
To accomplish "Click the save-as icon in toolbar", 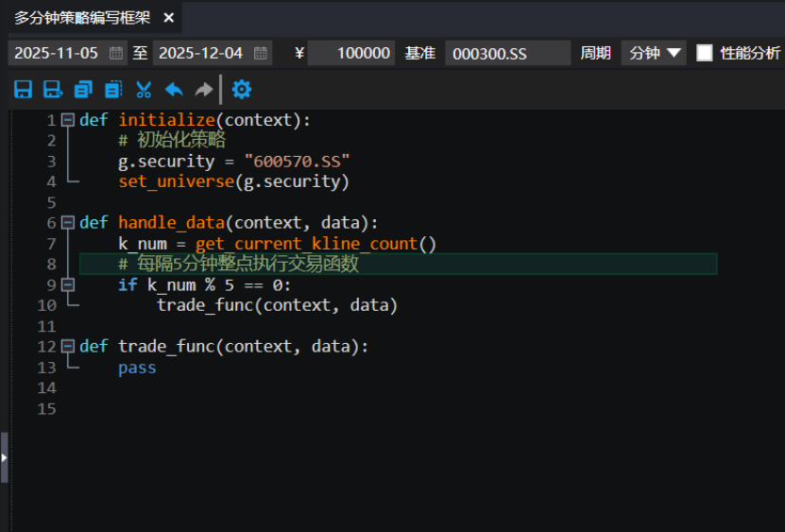I will tap(53, 90).
